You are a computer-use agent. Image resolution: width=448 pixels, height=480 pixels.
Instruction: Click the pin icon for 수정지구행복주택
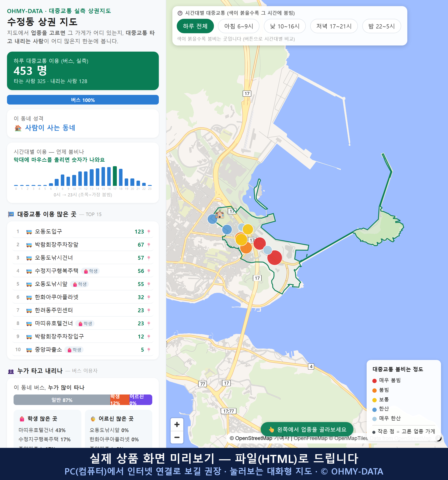(x=149, y=271)
